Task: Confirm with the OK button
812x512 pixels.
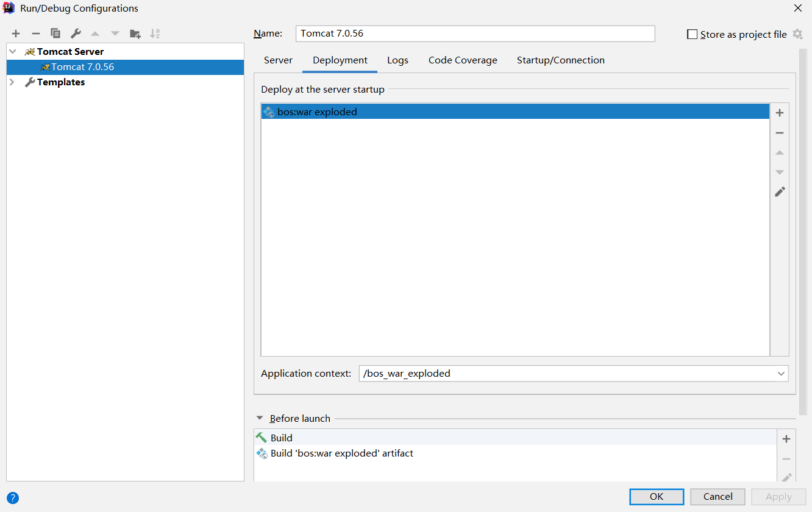Action: pyautogui.click(x=657, y=497)
